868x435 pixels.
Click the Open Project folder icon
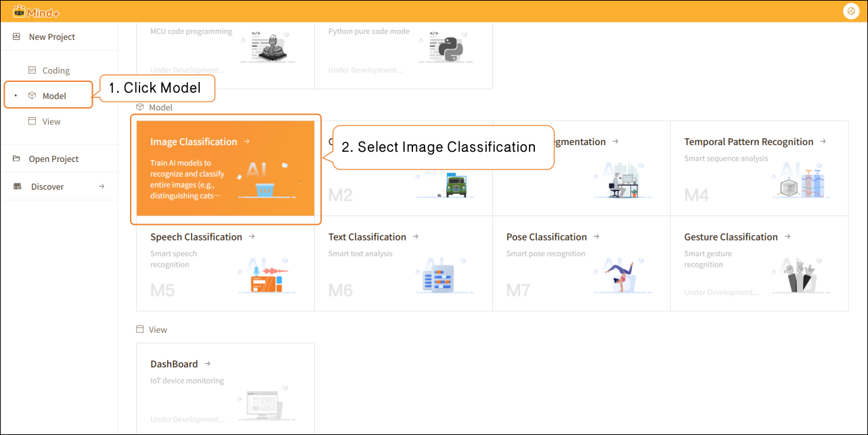17,159
